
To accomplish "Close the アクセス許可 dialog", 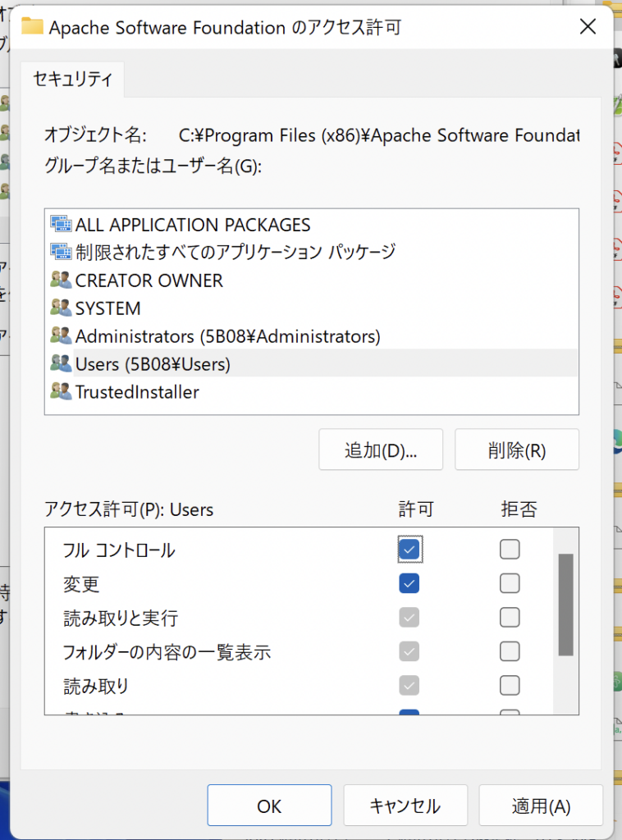I will point(588,26).
